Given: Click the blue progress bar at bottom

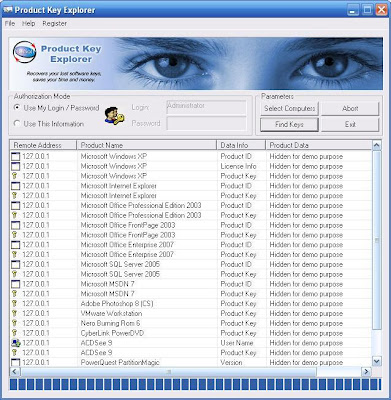Looking at the screenshot, I should pos(195,384).
